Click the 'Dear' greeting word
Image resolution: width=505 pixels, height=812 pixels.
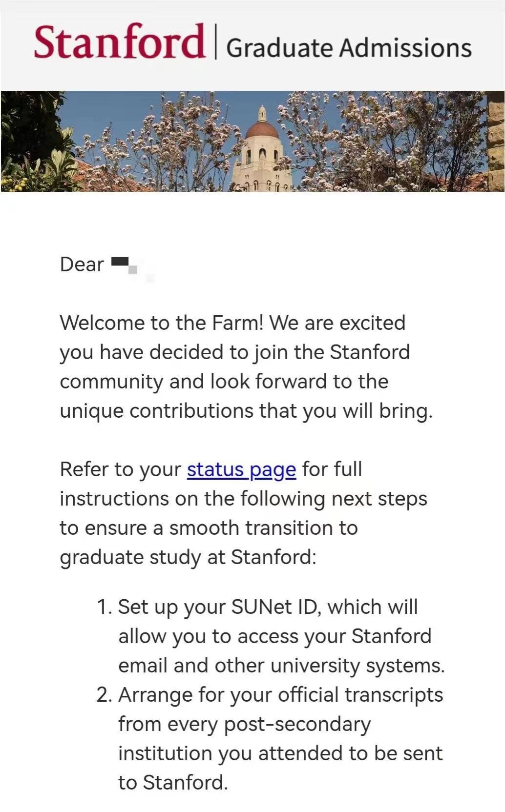[82, 264]
